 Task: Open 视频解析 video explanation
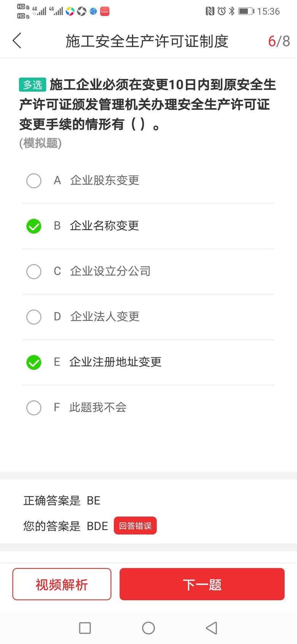click(62, 584)
